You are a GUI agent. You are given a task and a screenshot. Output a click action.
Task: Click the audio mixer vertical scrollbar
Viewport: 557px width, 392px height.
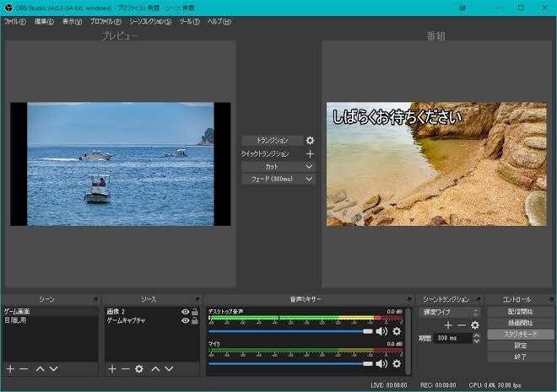pos(408,341)
